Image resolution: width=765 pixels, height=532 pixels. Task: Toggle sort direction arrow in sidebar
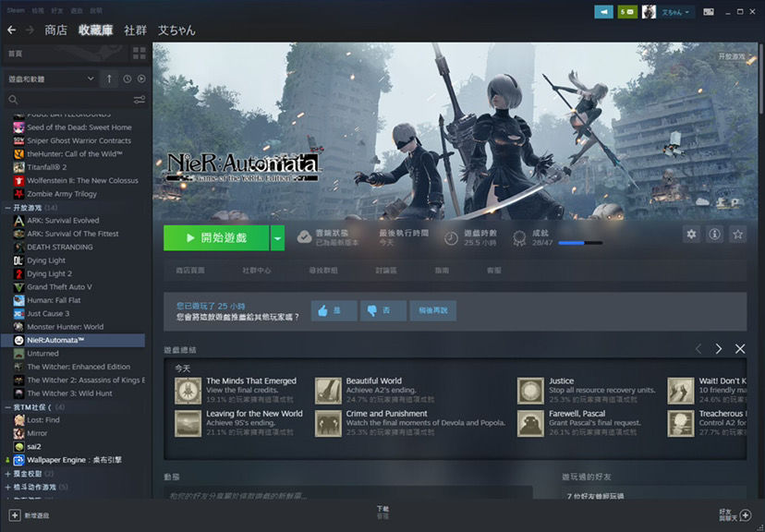click(109, 79)
